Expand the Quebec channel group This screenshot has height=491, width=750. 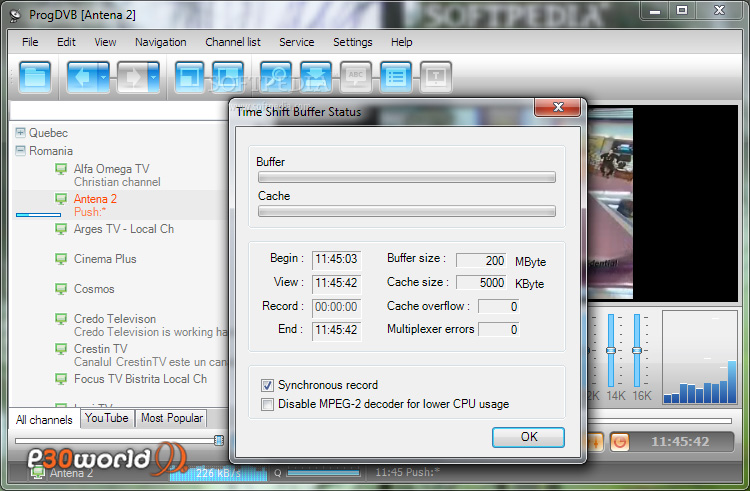(x=21, y=132)
